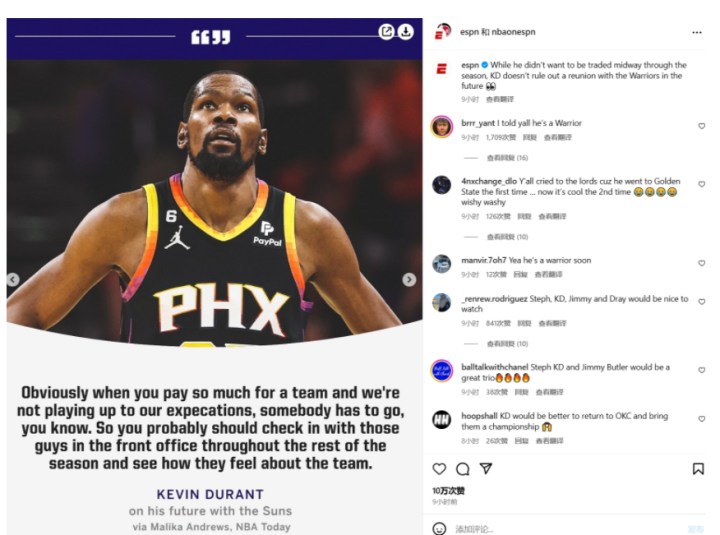Go to the previous carousel image
The height and width of the screenshot is (535, 720).
click(x=13, y=279)
